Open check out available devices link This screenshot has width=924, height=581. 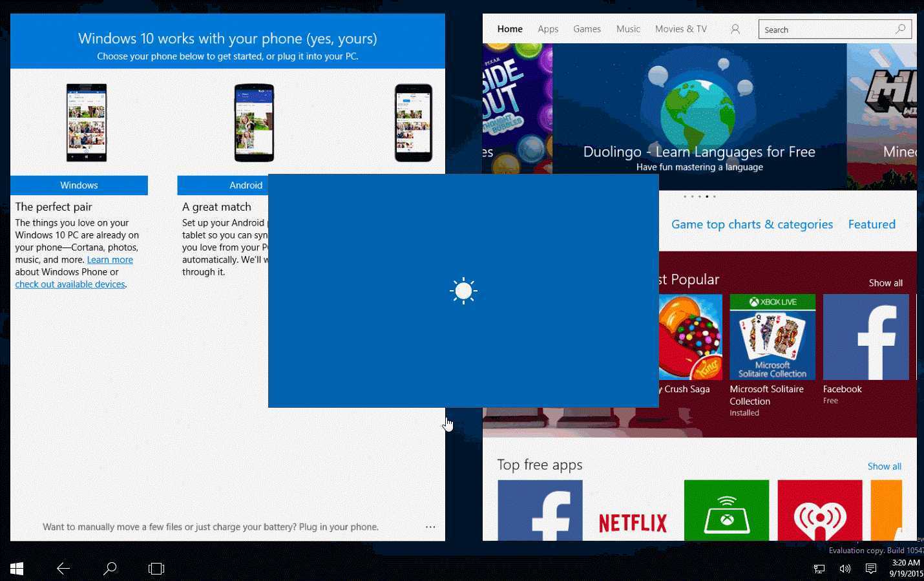pyautogui.click(x=70, y=284)
